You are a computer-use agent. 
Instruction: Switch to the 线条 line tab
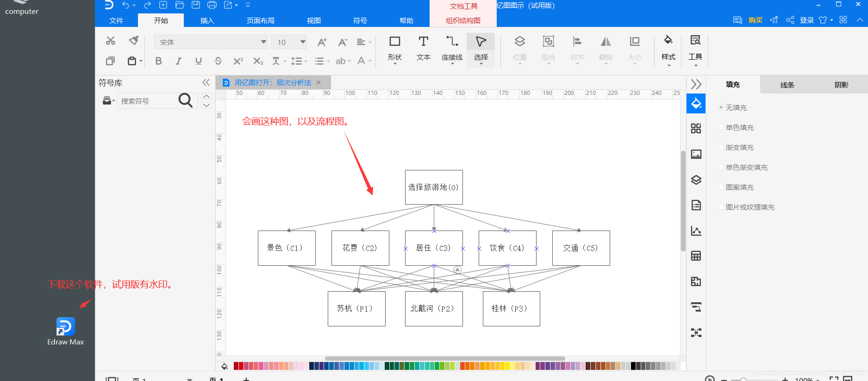click(787, 85)
